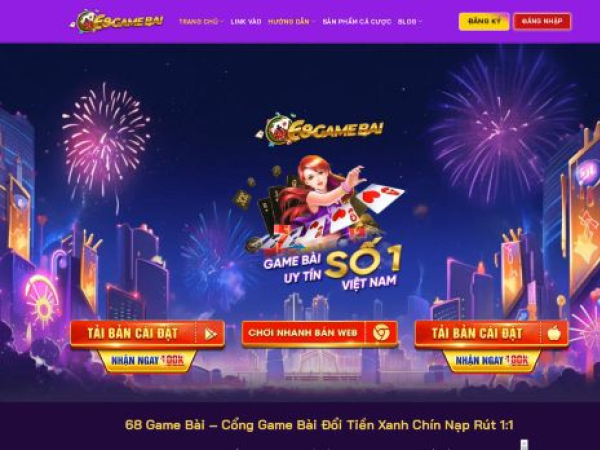Screen dimensions: 600x450
Task: Click iOS Tải Bản Cài Đặt button
Action: (x=491, y=334)
